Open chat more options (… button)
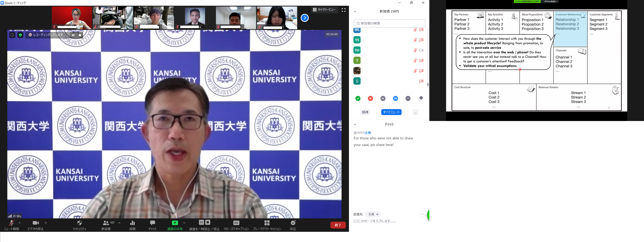 [423, 214]
